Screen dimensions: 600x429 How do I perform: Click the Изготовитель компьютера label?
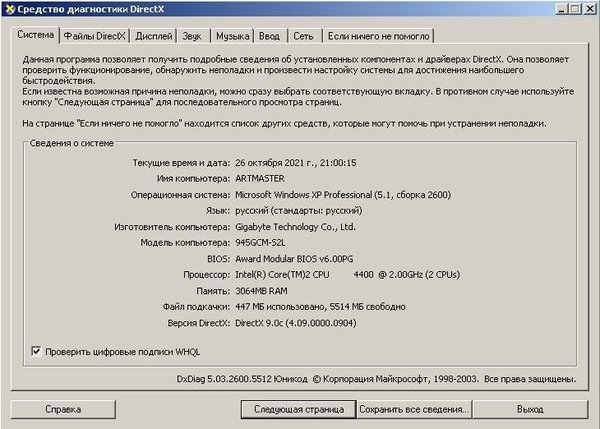click(172, 227)
